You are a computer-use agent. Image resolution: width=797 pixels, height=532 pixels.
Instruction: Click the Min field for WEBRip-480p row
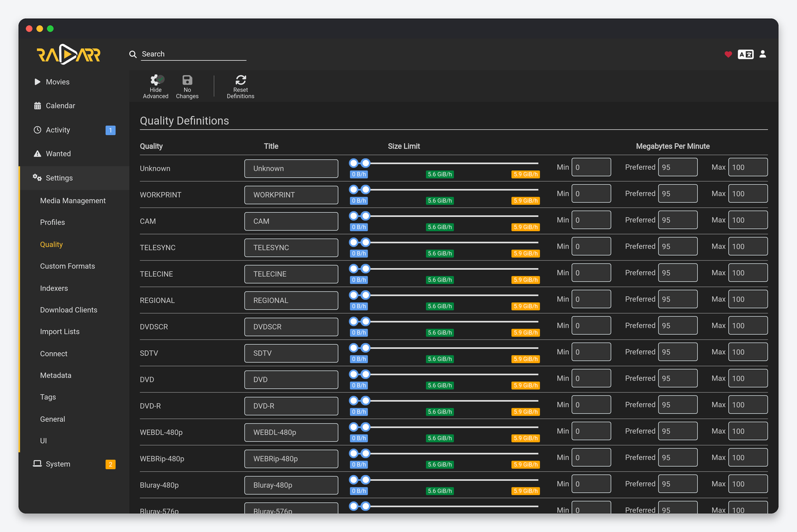pyautogui.click(x=591, y=458)
